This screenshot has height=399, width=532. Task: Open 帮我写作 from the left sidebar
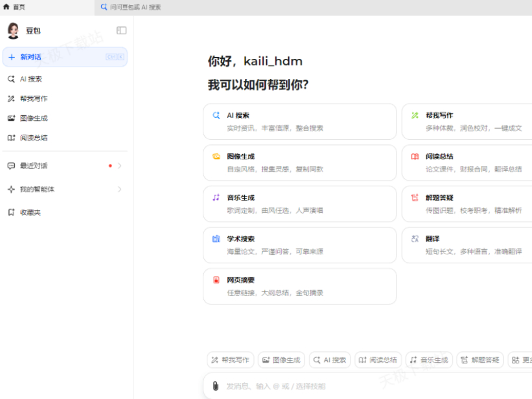[34, 98]
